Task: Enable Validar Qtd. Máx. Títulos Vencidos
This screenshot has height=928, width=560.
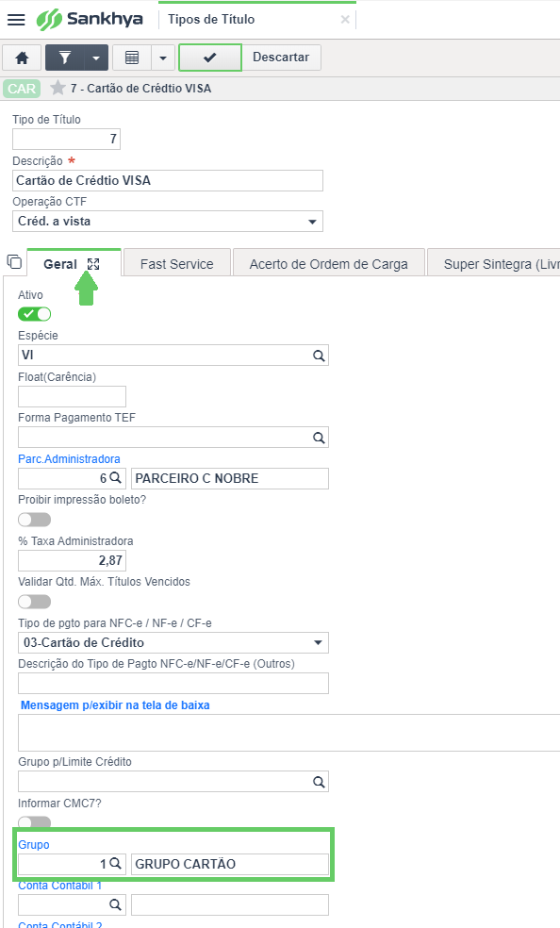Action: pyautogui.click(x=34, y=602)
